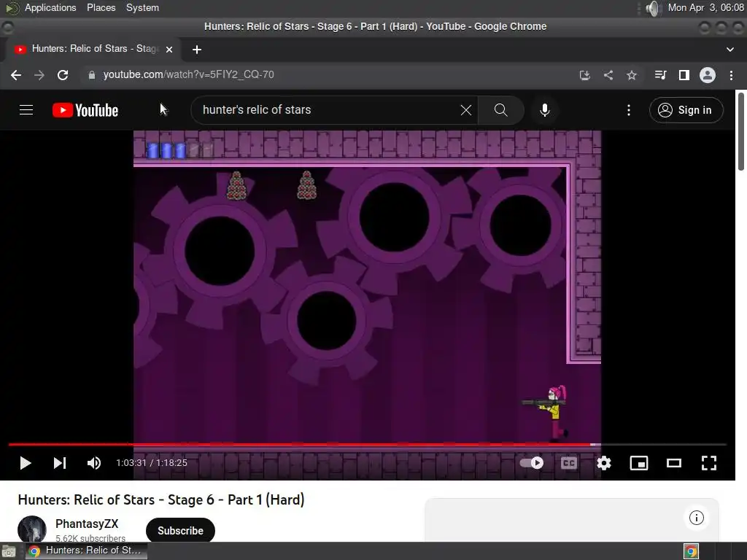Open a new browser tab

pos(197,50)
